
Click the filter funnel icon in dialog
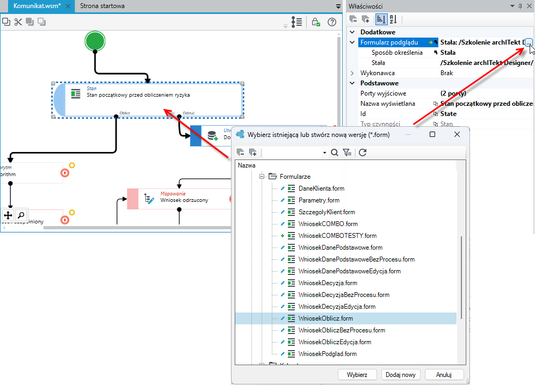(x=347, y=153)
